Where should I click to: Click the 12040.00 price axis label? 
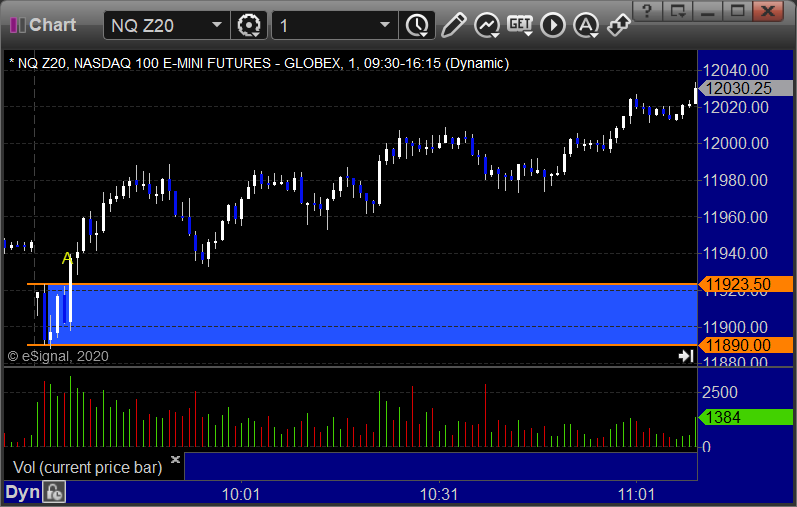735,70
